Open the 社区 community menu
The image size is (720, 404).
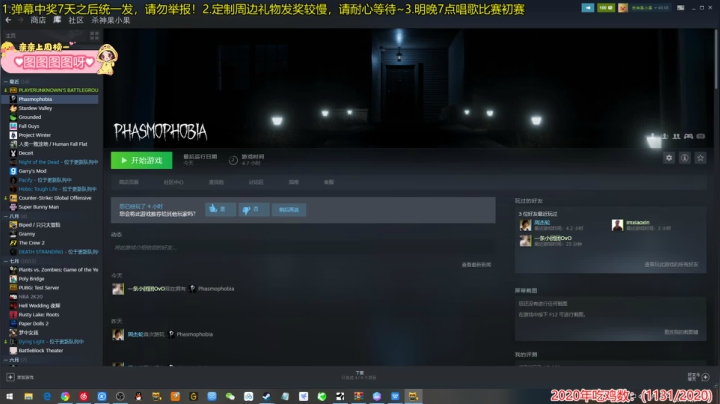76,20
